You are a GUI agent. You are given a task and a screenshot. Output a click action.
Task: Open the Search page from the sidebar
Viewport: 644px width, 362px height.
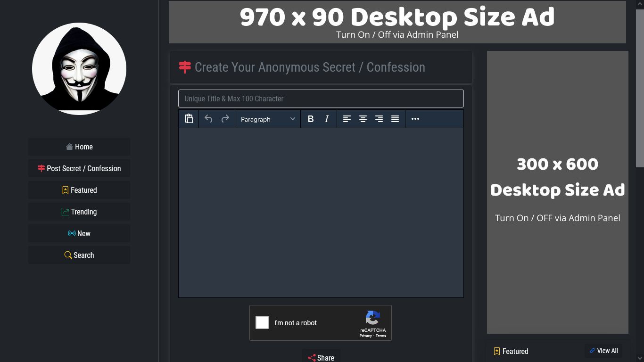[79, 255]
